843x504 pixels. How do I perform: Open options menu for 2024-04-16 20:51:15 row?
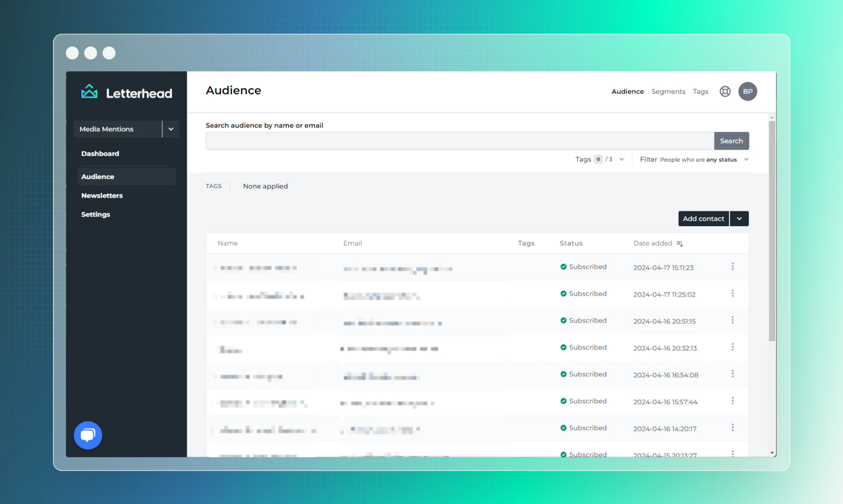pos(732,320)
